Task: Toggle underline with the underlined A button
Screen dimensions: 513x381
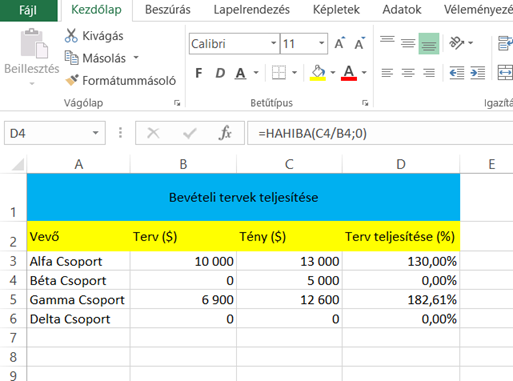Action: [240, 73]
